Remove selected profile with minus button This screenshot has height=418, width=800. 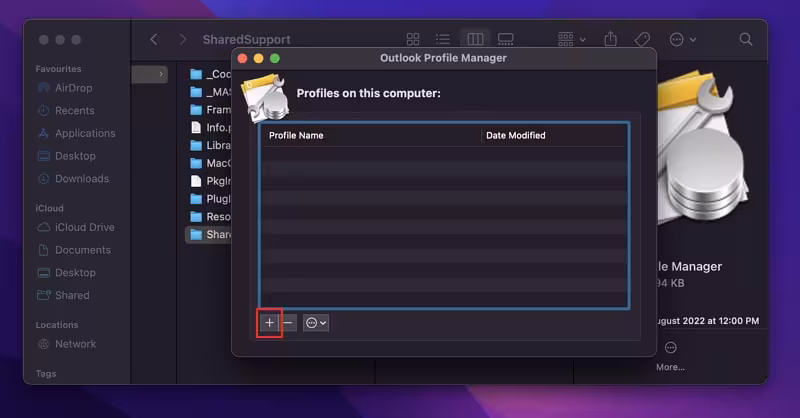pyautogui.click(x=288, y=323)
